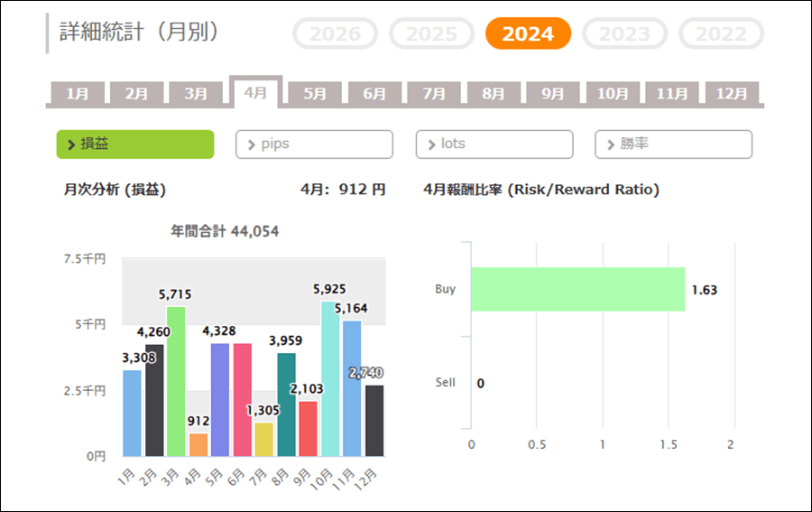Viewport: 812px width, 512px height.
Task: Click the yellow 7月 bar showing 1,305
Action: (263, 439)
